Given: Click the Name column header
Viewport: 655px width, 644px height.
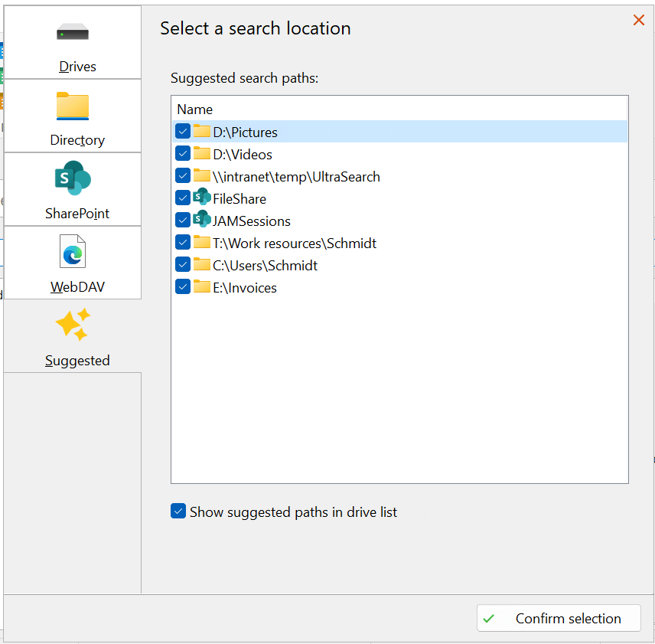Looking at the screenshot, I should 195,110.
